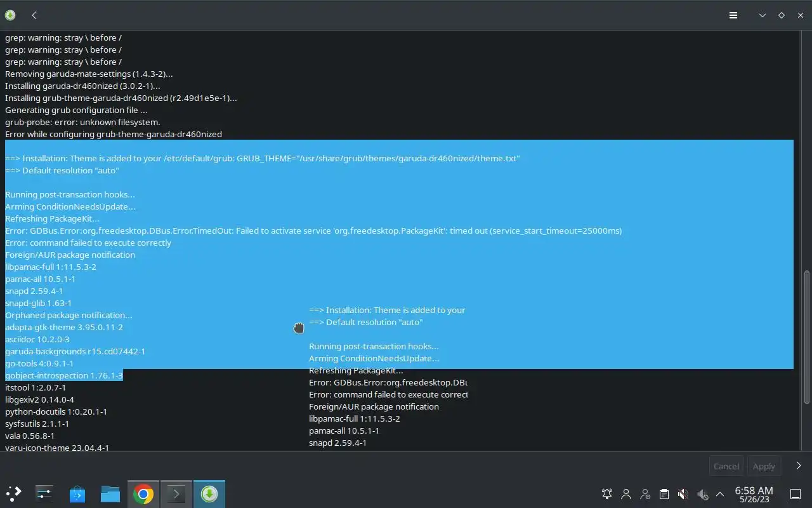Apply the pending transaction
The image size is (812, 508).
click(x=764, y=466)
